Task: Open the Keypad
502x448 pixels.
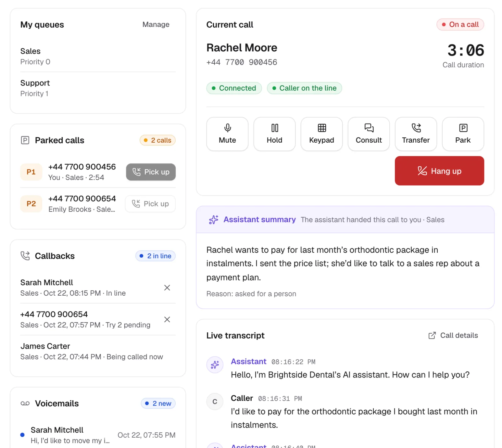Action: (321, 134)
